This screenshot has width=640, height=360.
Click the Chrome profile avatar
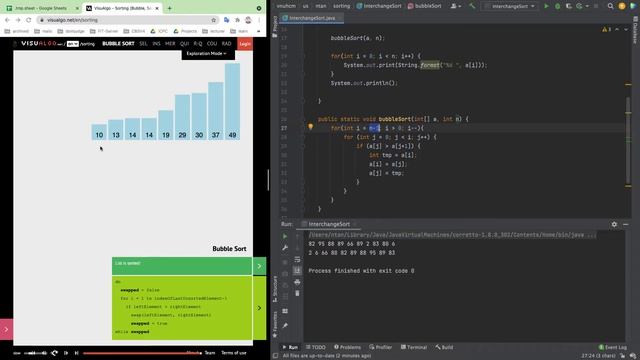click(x=248, y=20)
